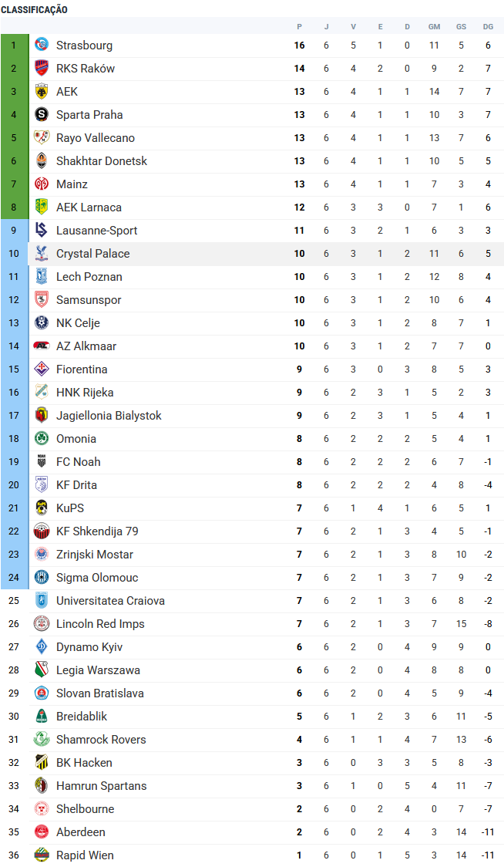Screen dimensions: 504x867
Task: Open the Rayo Vallecano team page
Action: pyautogui.click(x=95, y=138)
